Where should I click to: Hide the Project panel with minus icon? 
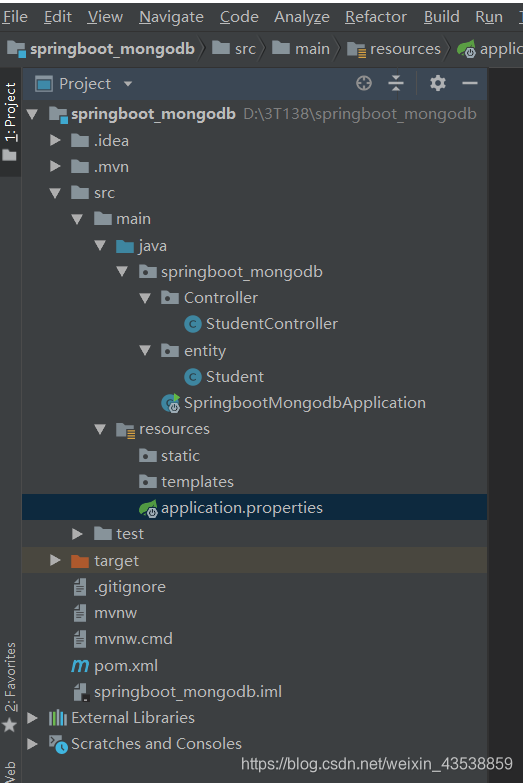[x=470, y=83]
